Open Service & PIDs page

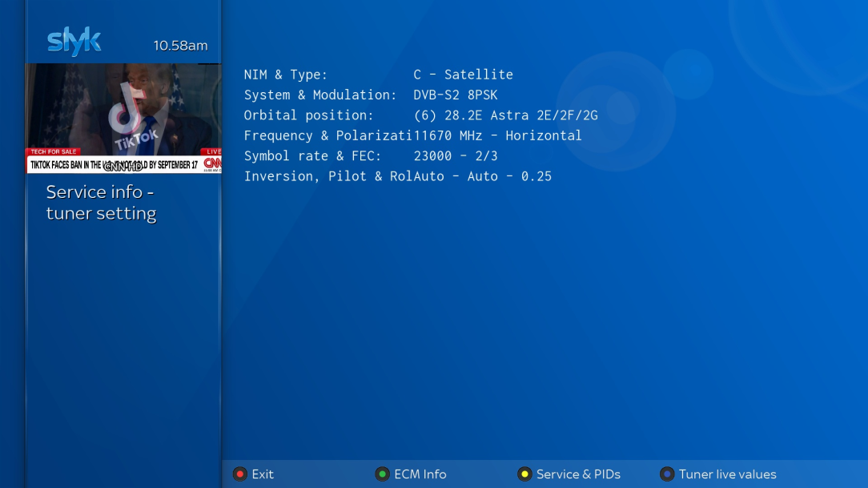click(578, 474)
